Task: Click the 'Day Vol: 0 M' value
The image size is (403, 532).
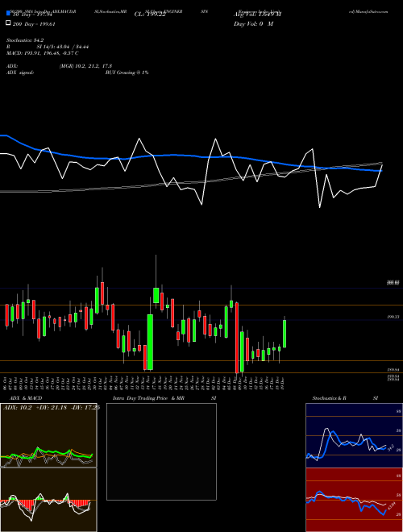Action: (253, 23)
